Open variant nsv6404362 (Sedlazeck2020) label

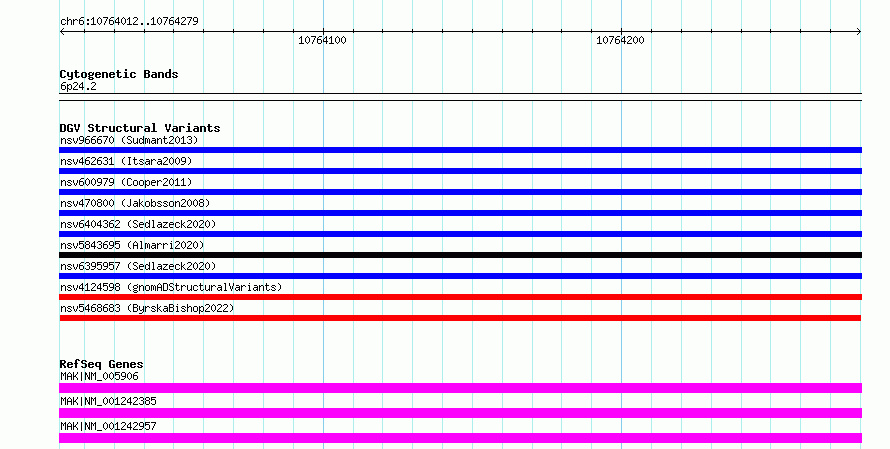pyautogui.click(x=138, y=224)
